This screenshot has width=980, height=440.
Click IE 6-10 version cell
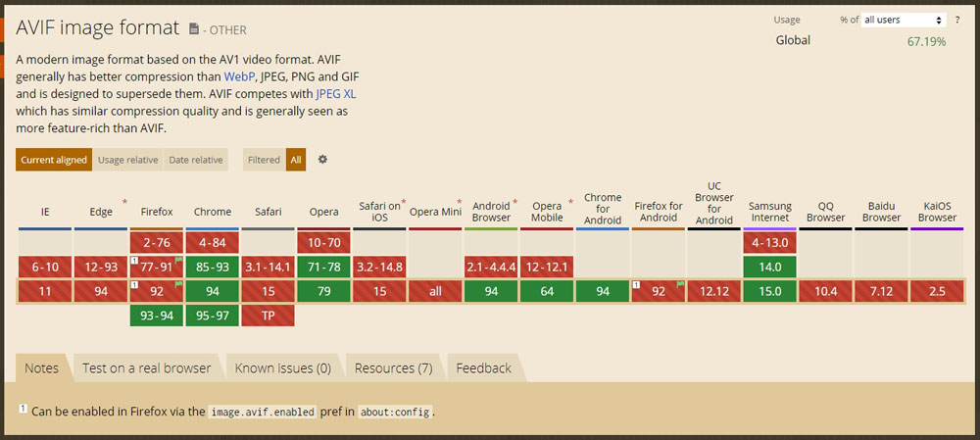pos(45,267)
